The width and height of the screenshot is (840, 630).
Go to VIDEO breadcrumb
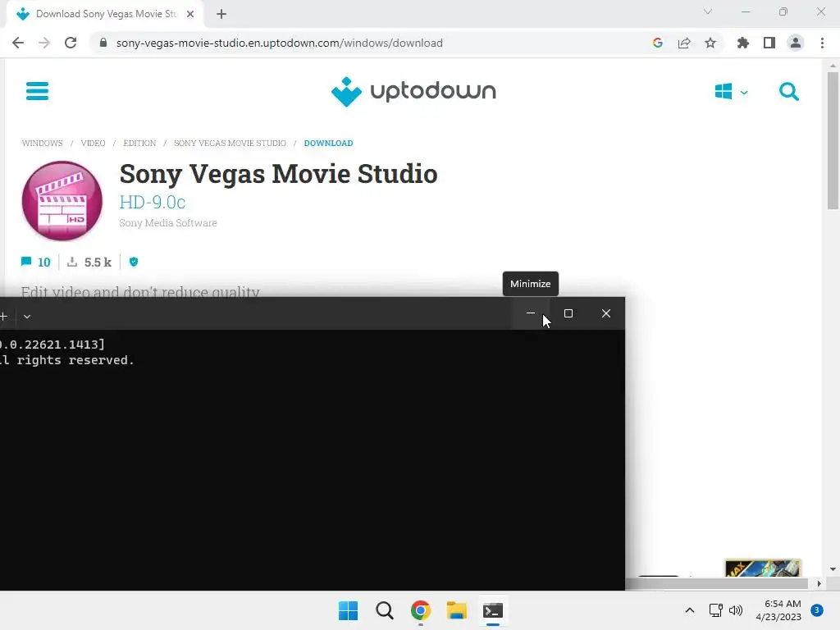94,143
